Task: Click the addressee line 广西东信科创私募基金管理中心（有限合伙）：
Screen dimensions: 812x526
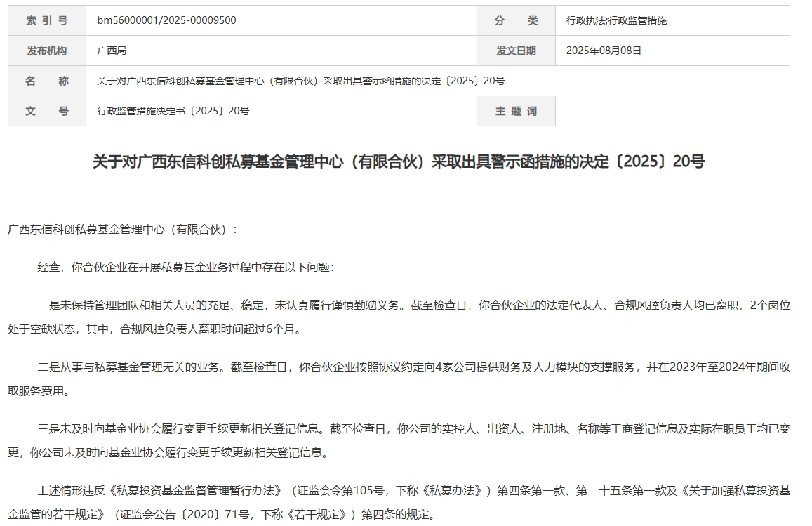Action: click(x=124, y=230)
